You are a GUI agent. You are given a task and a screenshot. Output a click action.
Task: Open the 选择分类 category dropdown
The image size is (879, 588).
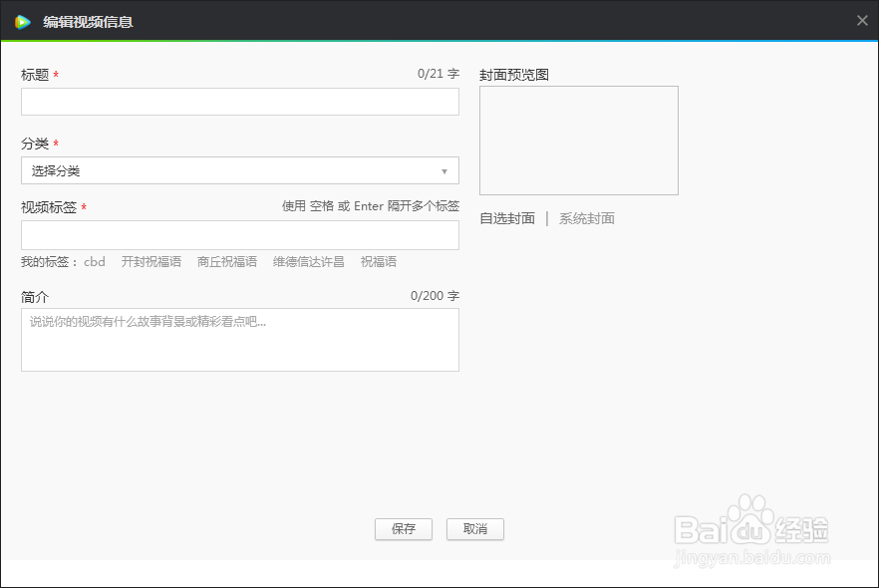[239, 170]
